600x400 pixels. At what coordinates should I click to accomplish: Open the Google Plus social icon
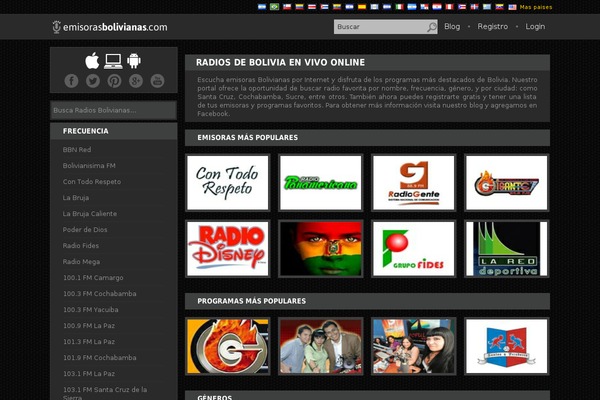coord(136,81)
